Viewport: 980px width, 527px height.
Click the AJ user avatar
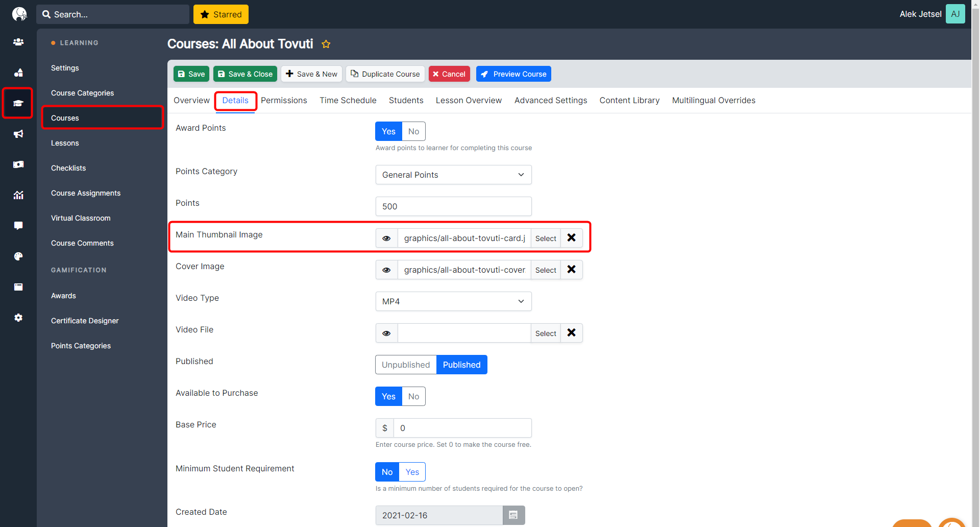(955, 14)
